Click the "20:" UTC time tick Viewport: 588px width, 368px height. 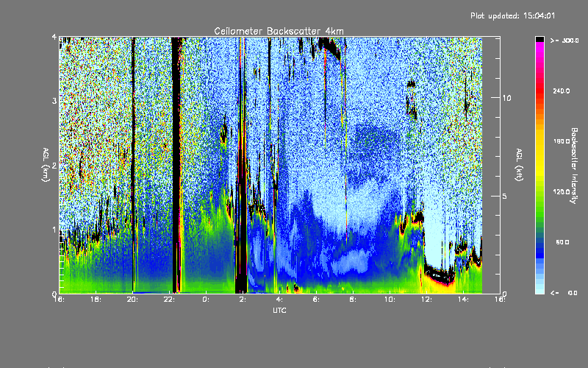click(133, 300)
